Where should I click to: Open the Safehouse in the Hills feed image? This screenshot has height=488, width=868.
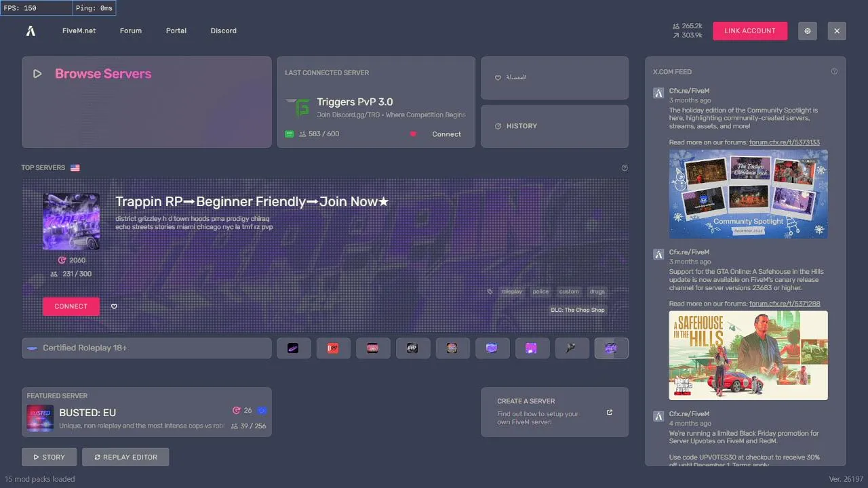[749, 355]
